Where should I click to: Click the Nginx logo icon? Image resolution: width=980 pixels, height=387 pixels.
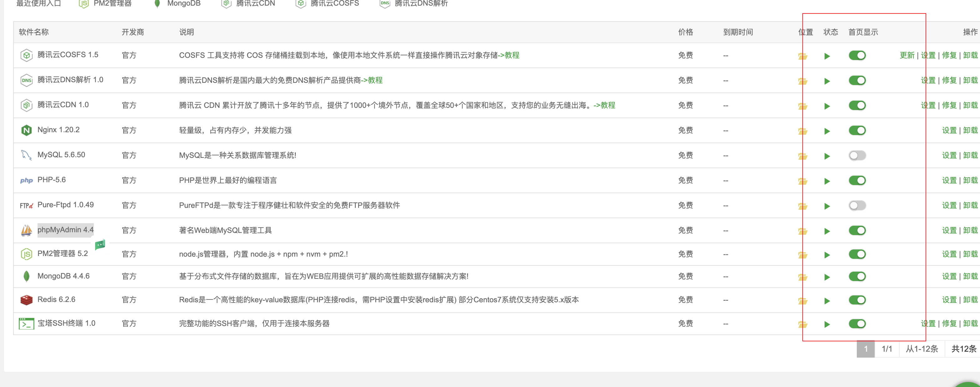click(x=26, y=130)
